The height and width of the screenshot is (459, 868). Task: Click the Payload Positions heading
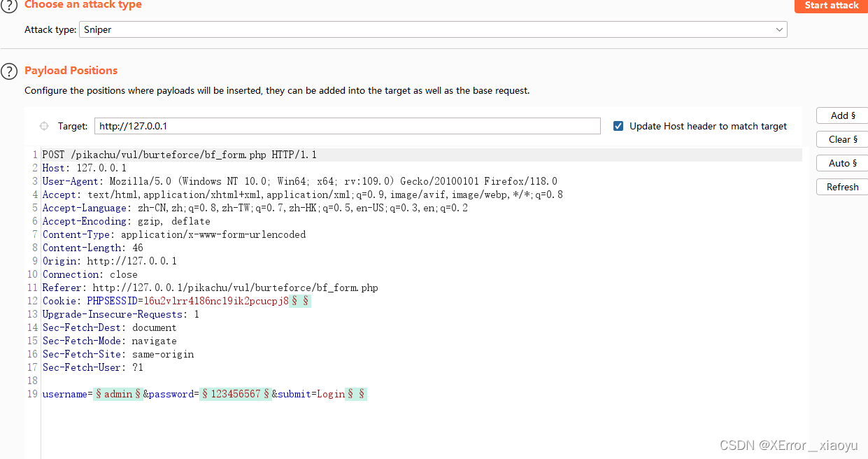(x=71, y=71)
